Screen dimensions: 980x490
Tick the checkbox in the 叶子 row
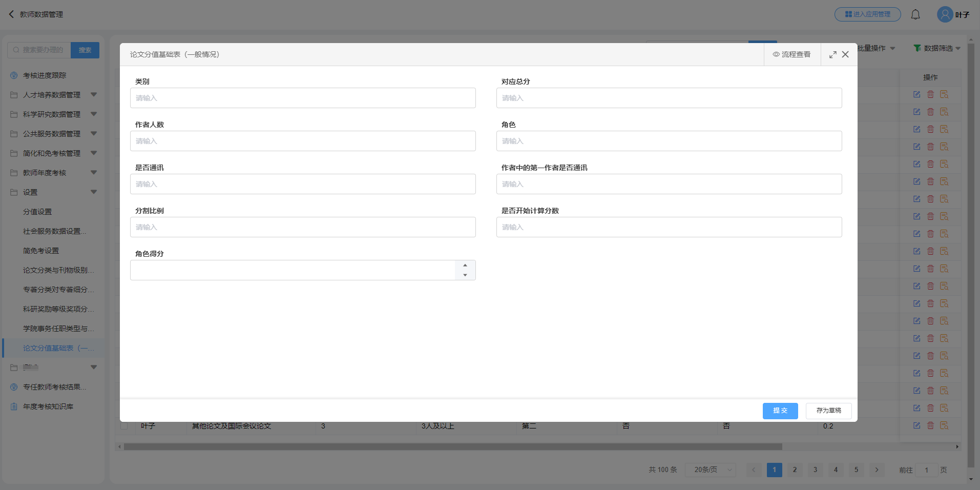click(124, 426)
